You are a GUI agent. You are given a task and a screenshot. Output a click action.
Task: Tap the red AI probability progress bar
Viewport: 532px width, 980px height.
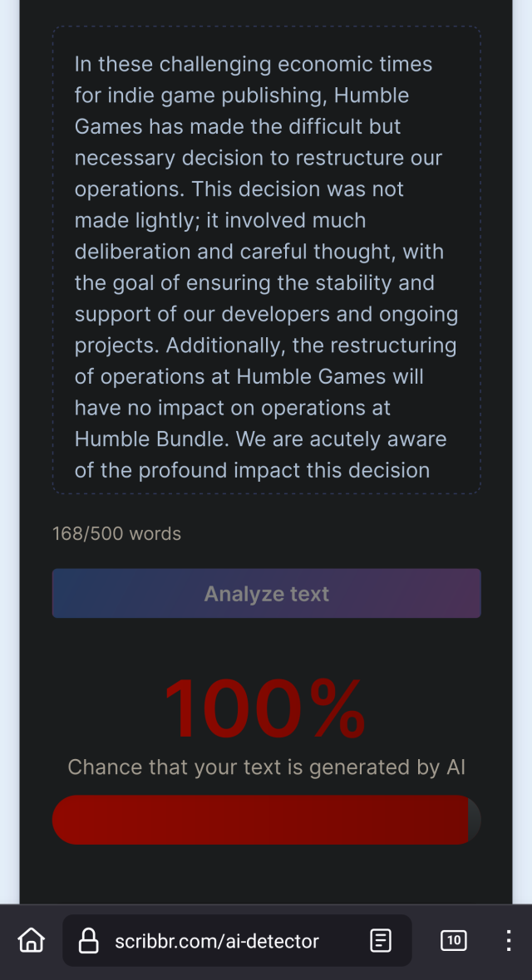coord(266,820)
